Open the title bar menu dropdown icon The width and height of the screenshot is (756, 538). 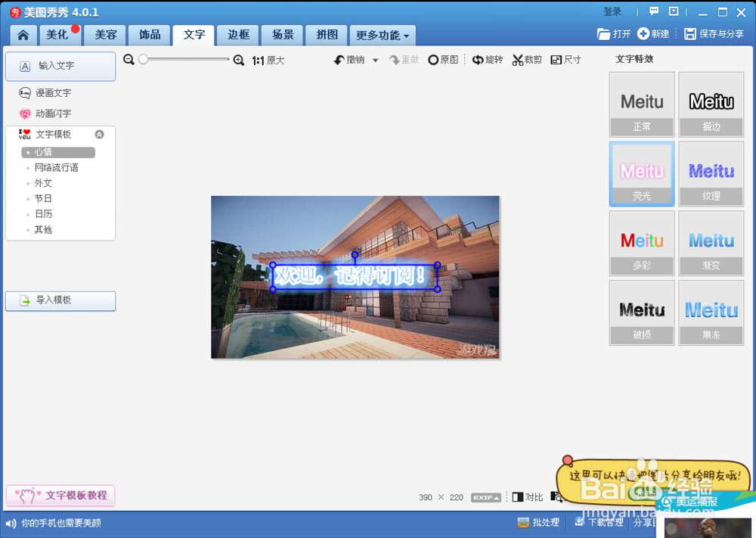coord(674,11)
